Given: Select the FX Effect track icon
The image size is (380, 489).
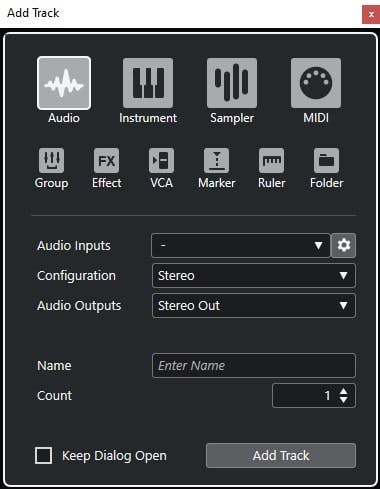Looking at the screenshot, I should [107, 161].
